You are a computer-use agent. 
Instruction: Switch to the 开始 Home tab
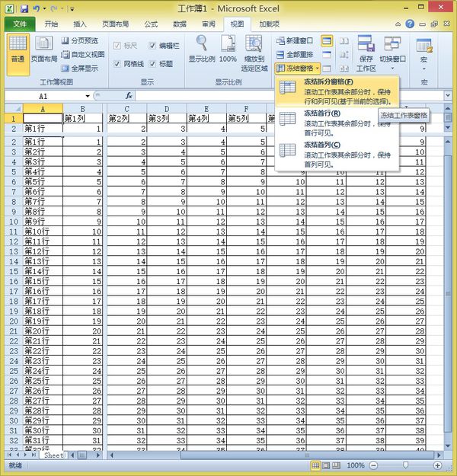point(51,24)
